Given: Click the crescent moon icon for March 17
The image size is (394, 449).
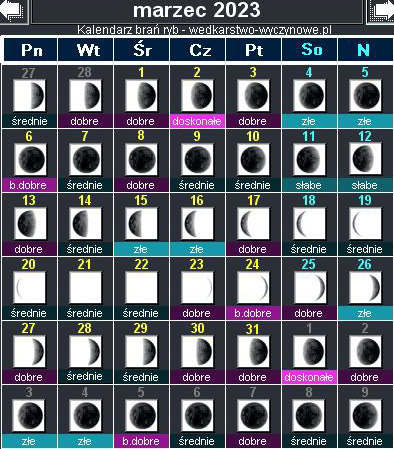Looking at the screenshot, I should pos(253,224).
